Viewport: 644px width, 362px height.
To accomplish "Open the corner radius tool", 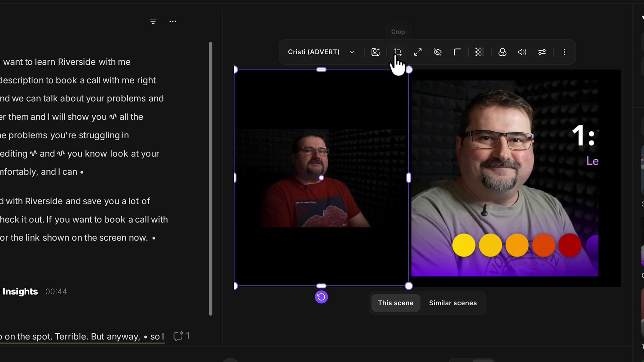I will [x=457, y=52].
